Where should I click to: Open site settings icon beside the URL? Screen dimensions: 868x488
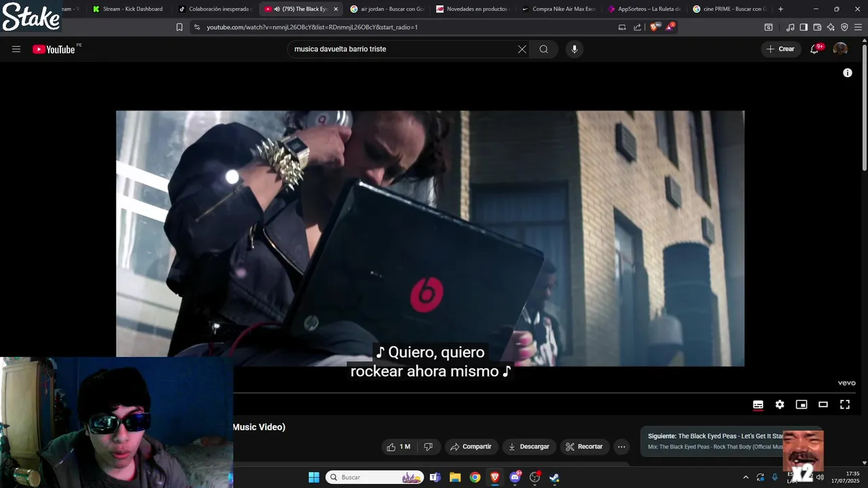pyautogui.click(x=197, y=27)
